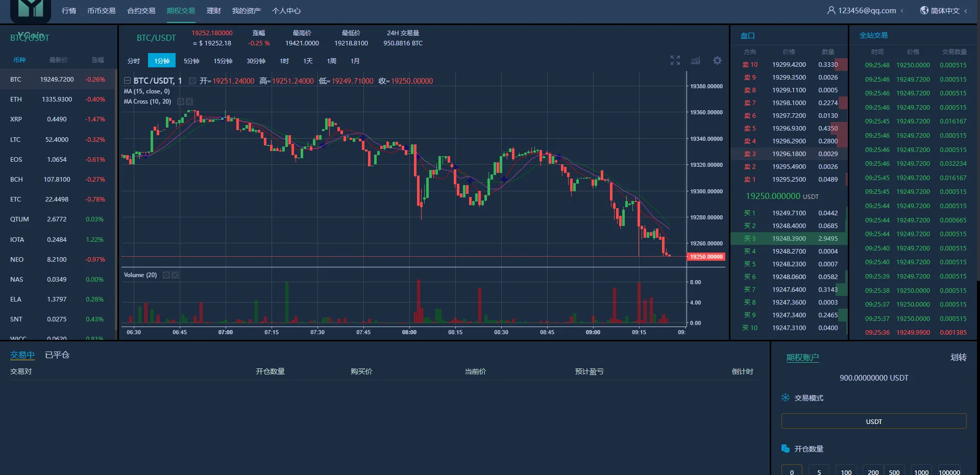
Task: Select the 500 open amount preset
Action: tap(894, 471)
